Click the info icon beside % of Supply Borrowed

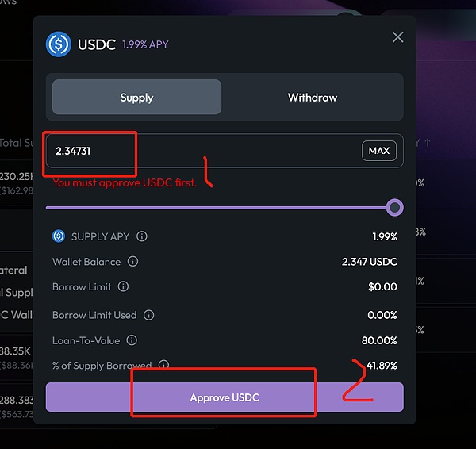pyautogui.click(x=163, y=366)
